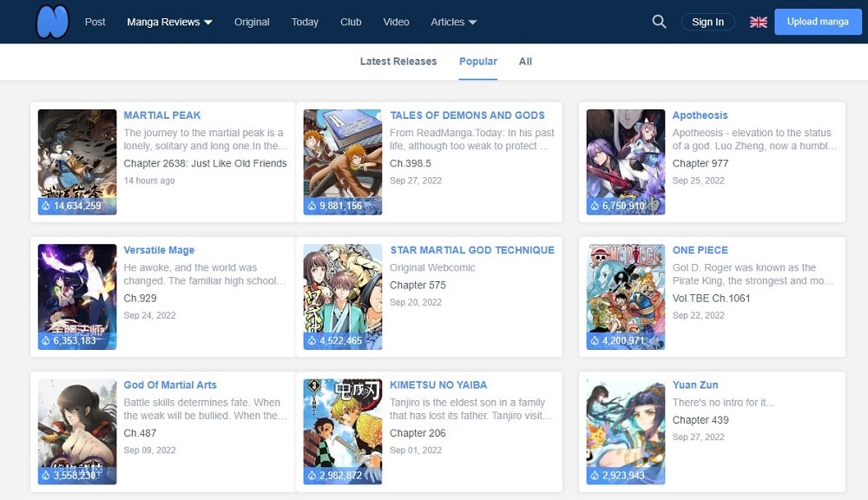Click the Sign In button
The width and height of the screenshot is (868, 500).
click(x=707, y=22)
